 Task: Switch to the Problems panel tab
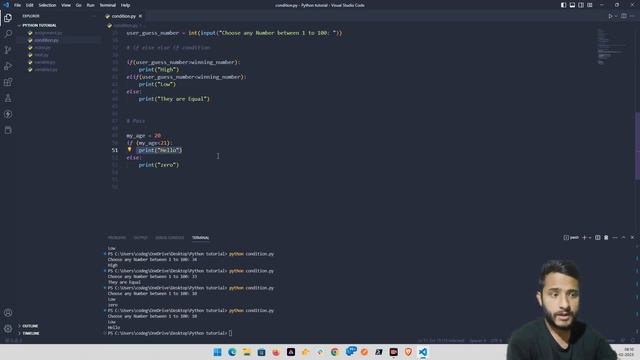117,238
